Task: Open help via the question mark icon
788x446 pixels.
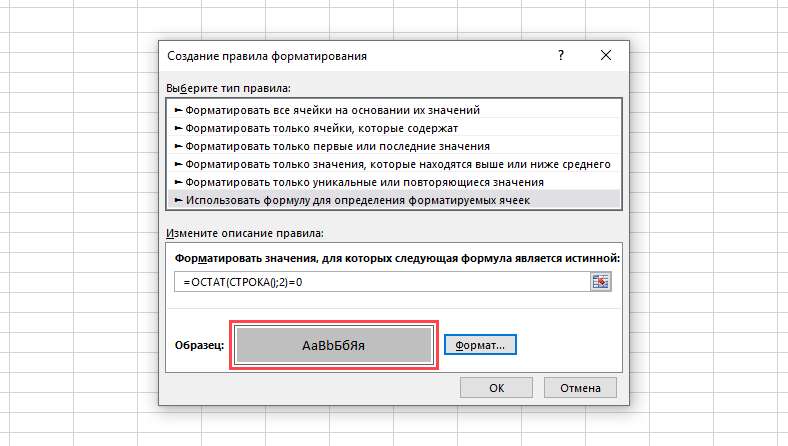Action: [561, 55]
